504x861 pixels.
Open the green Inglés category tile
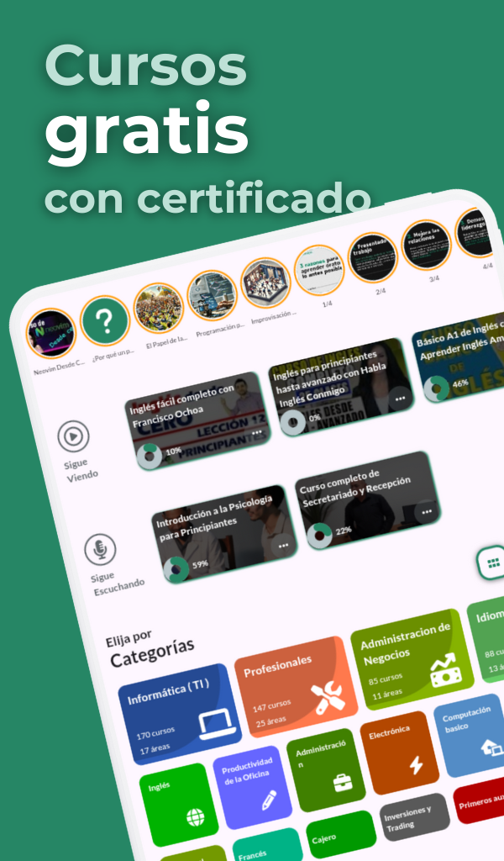pyautogui.click(x=179, y=805)
